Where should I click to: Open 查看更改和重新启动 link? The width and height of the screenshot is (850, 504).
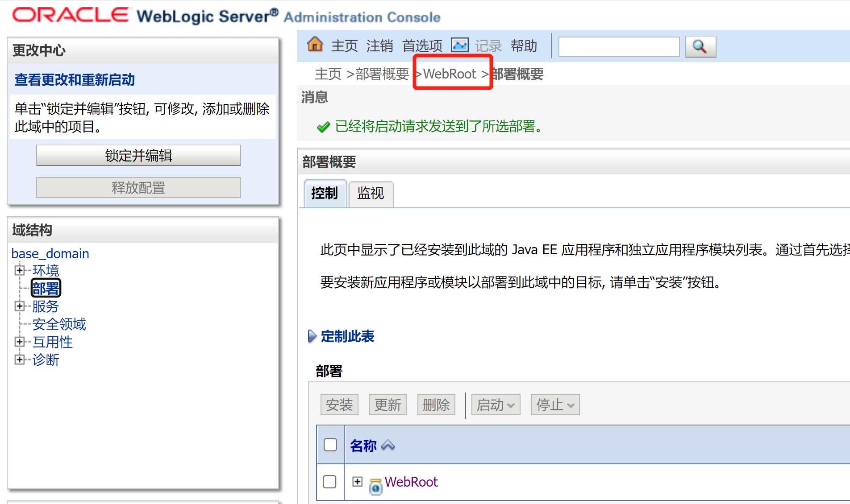[x=75, y=80]
